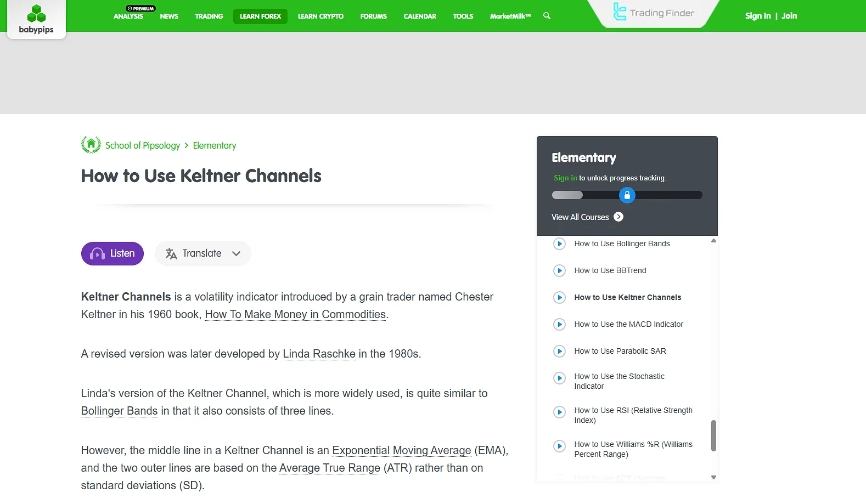
Task: Click play icon beside How to Use BBTrend
Action: (x=559, y=270)
